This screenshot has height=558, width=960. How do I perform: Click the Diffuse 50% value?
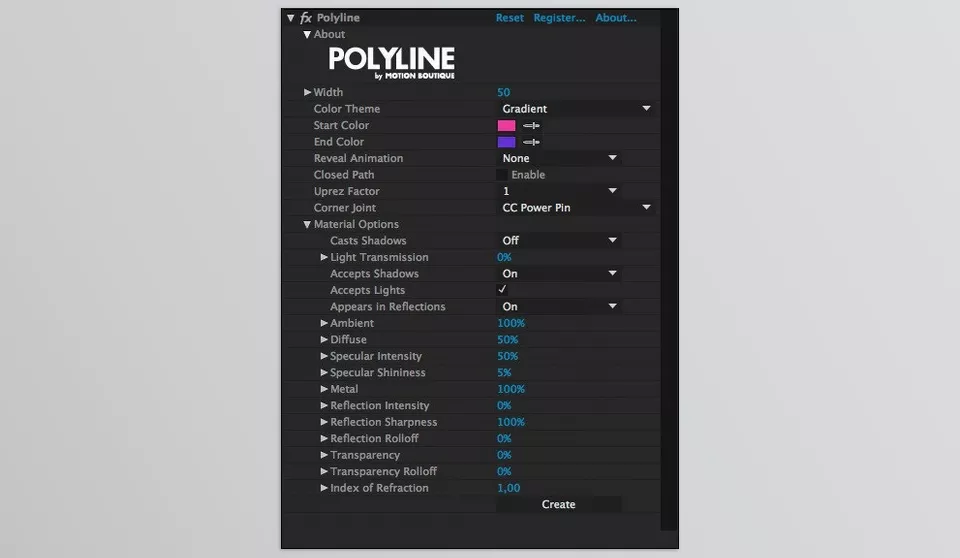508,339
